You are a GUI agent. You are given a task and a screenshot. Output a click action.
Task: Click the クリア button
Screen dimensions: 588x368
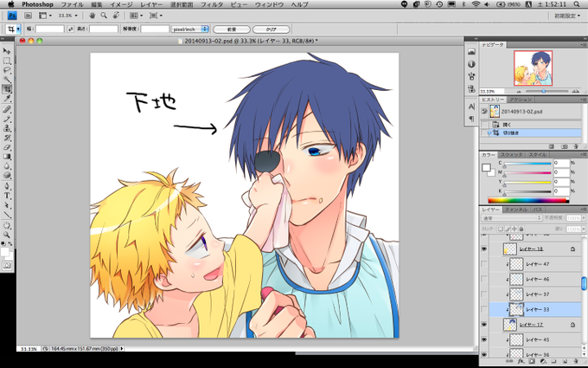click(272, 29)
